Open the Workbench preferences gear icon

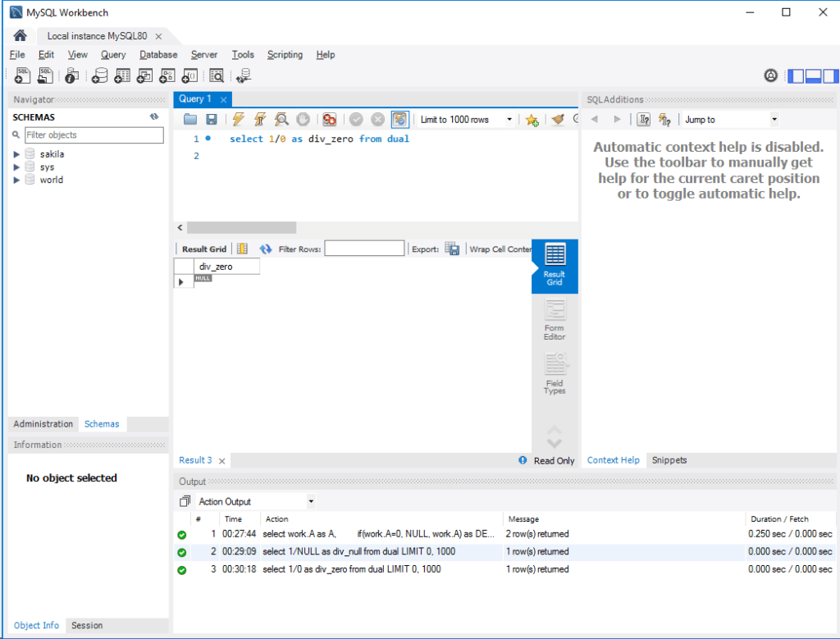coord(770,75)
